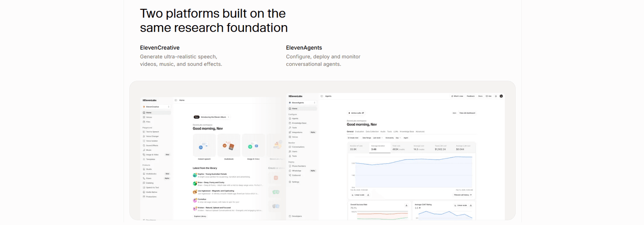Switch to the Audio tab
Viewport: 644px width, 225px height.
[x=383, y=131]
